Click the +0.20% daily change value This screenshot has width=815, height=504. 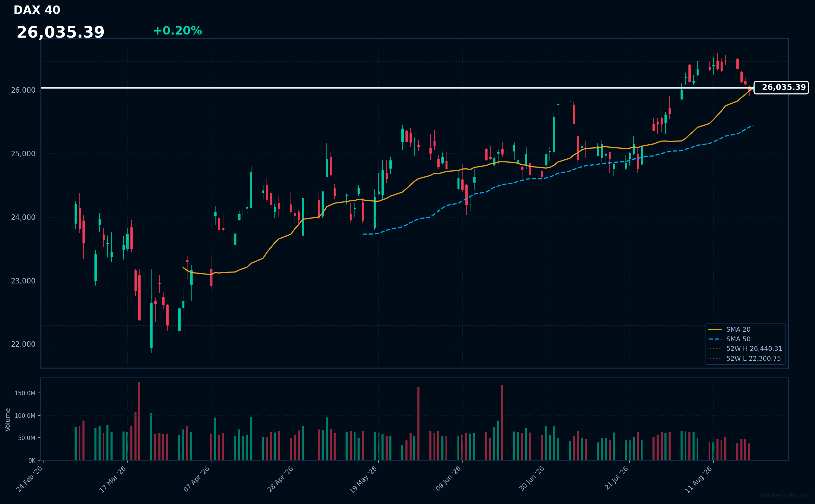pyautogui.click(x=178, y=31)
